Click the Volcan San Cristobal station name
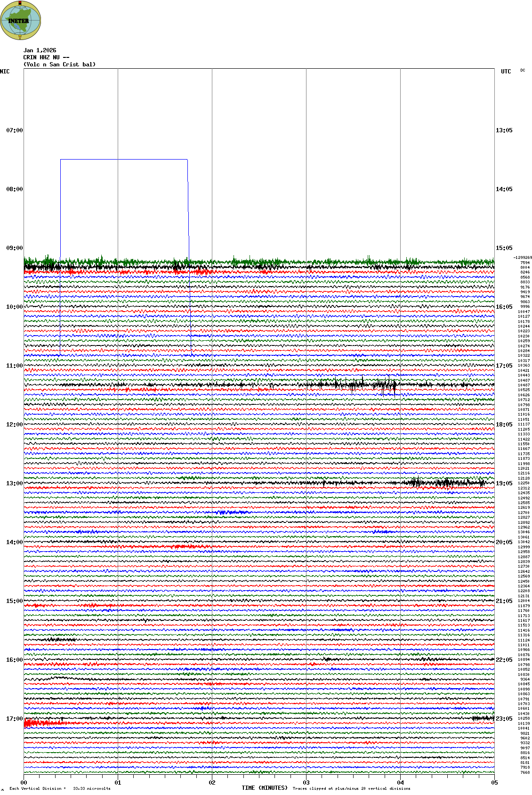The height and width of the screenshot is (795, 532). tap(59, 64)
